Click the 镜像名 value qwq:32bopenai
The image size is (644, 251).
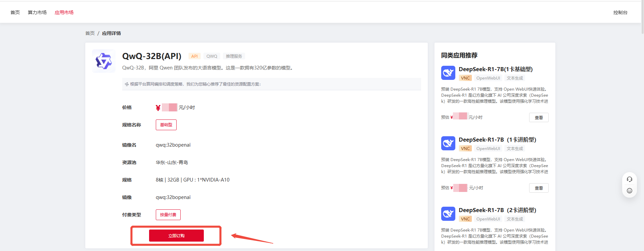pos(173,145)
